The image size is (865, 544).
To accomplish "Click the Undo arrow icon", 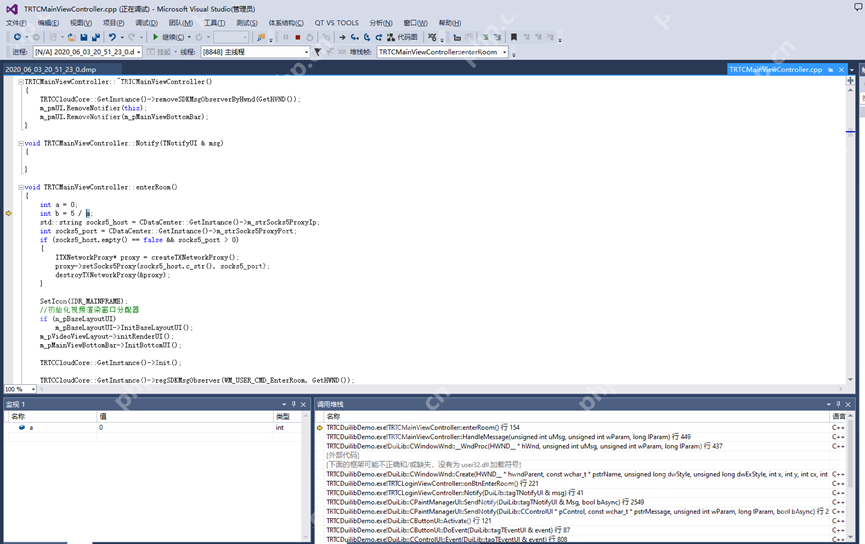I will [x=113, y=37].
